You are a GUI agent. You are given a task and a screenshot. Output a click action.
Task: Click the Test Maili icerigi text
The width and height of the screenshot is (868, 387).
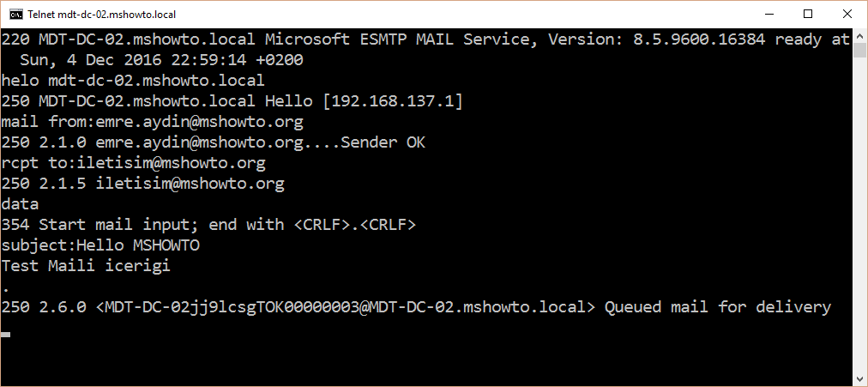[86, 266]
